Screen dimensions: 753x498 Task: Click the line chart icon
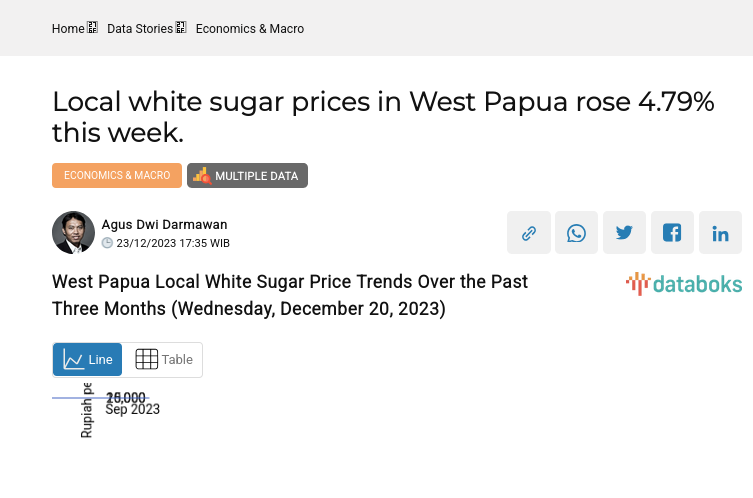[74, 360]
